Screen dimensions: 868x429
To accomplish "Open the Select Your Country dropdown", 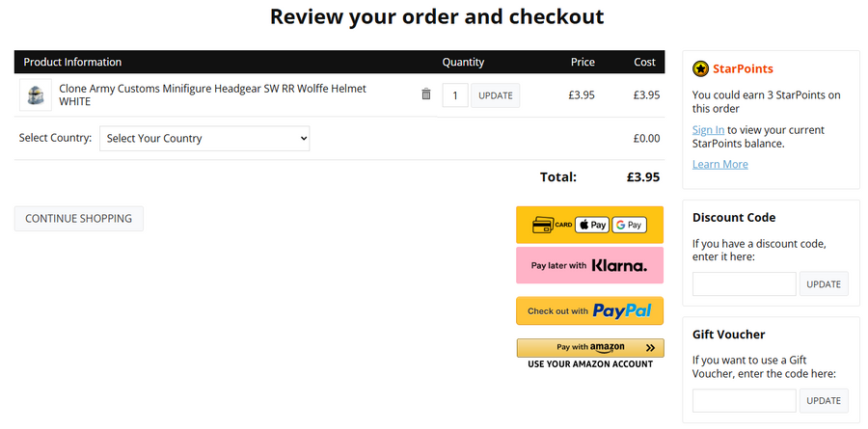I will [204, 138].
